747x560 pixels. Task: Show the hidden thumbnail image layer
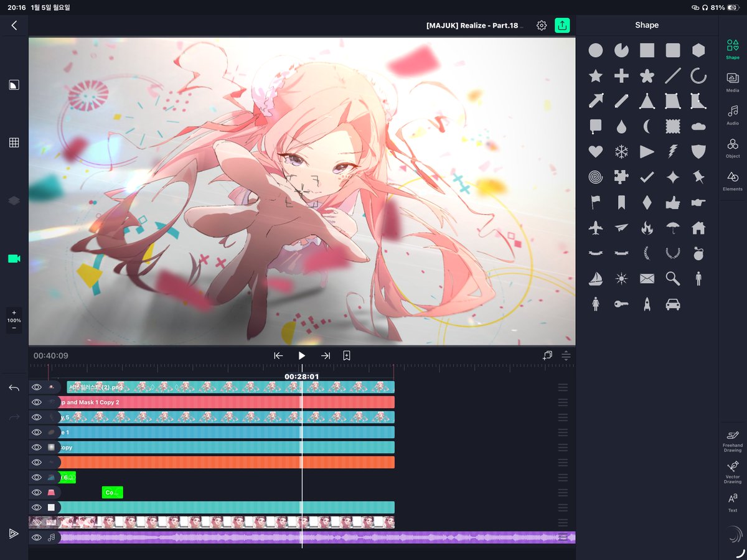pyautogui.click(x=37, y=522)
